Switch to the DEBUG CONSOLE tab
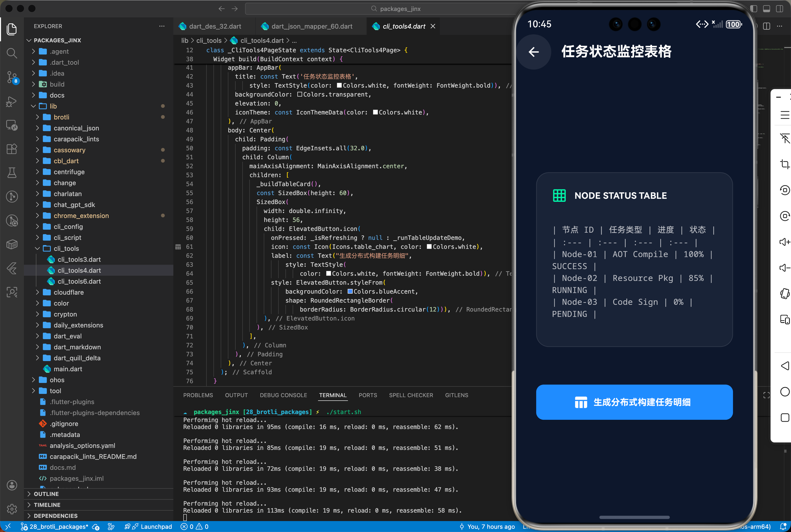Image resolution: width=791 pixels, height=532 pixels. coord(283,395)
